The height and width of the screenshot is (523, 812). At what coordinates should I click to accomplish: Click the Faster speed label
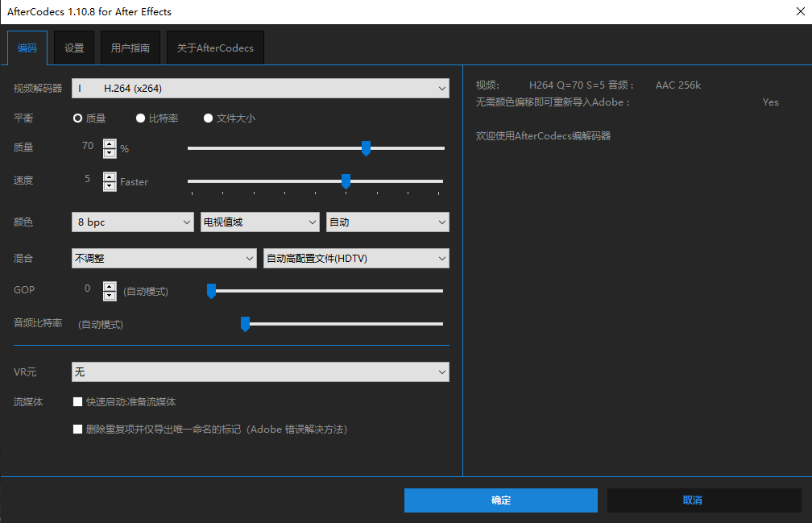[x=134, y=182]
